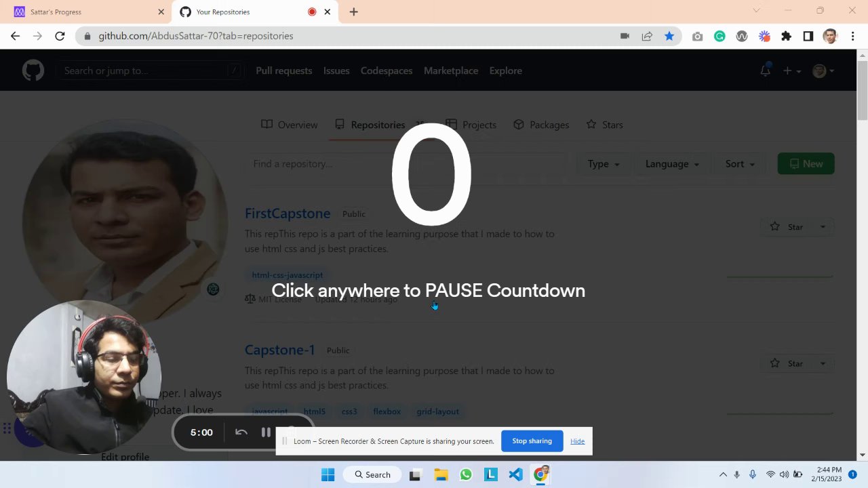
Task: Open the grid-layout topic tag
Action: [x=438, y=411]
